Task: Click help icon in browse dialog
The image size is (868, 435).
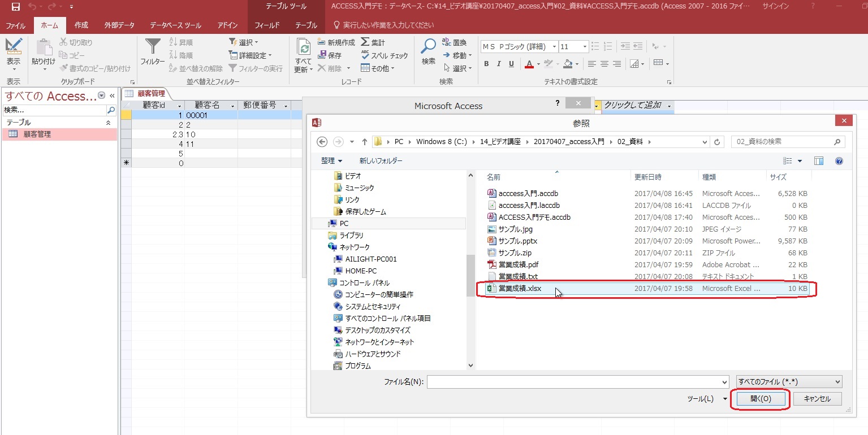Action: pos(839,161)
